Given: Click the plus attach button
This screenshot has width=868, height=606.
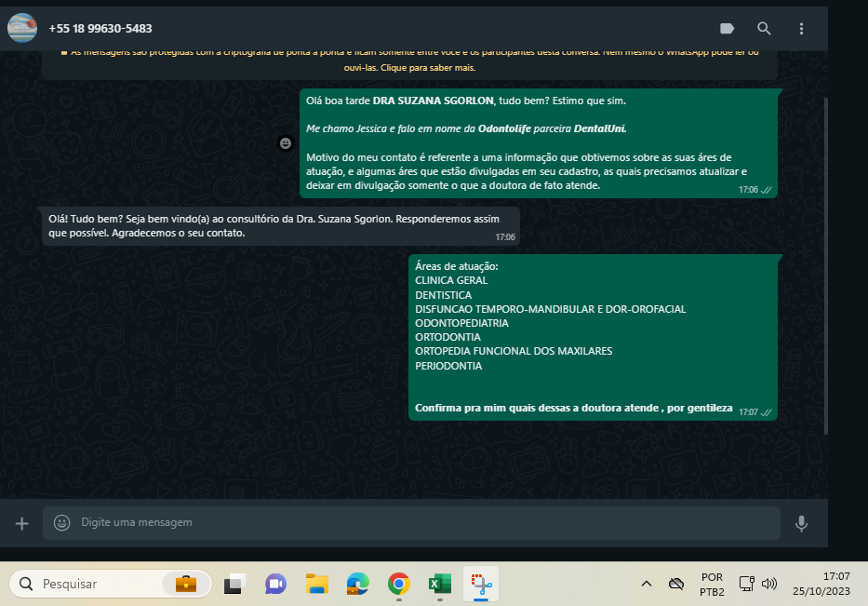Looking at the screenshot, I should click(x=22, y=523).
